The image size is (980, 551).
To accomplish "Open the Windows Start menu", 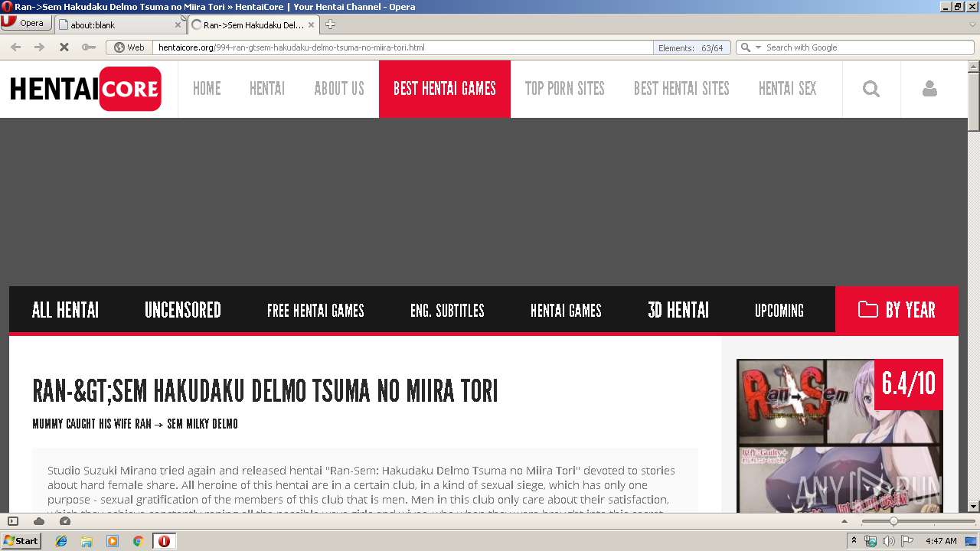I will 21,541.
